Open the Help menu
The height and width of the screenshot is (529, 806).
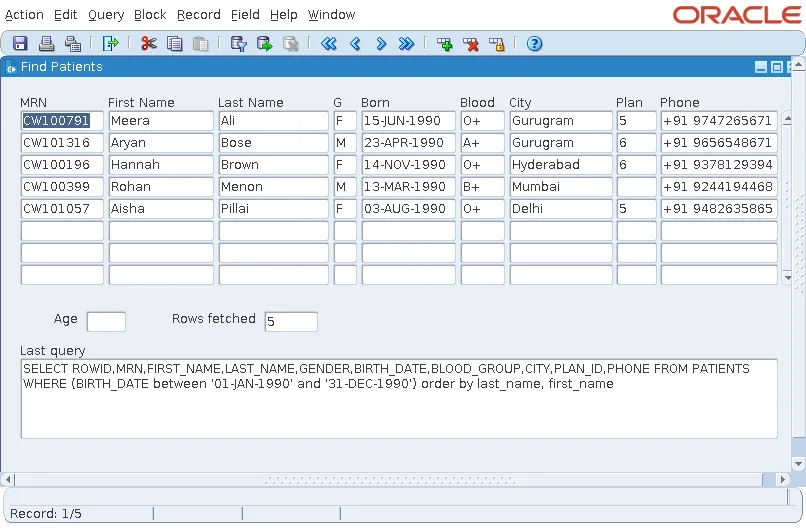tap(284, 15)
